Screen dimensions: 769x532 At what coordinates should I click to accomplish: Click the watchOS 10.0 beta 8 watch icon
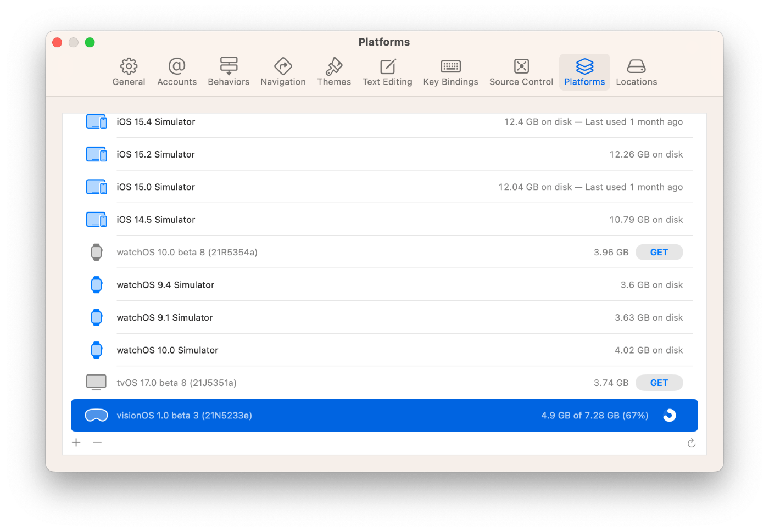(x=97, y=252)
